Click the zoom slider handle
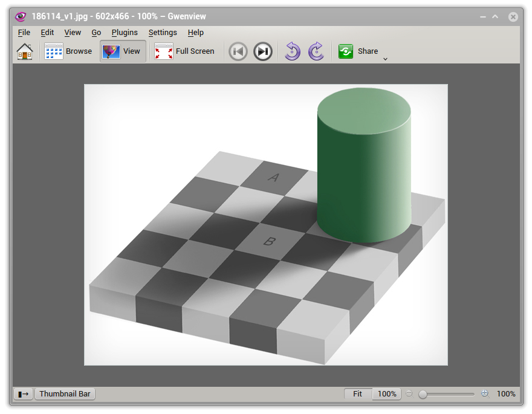Screen dimensions: 532x414 pyautogui.click(x=423, y=394)
